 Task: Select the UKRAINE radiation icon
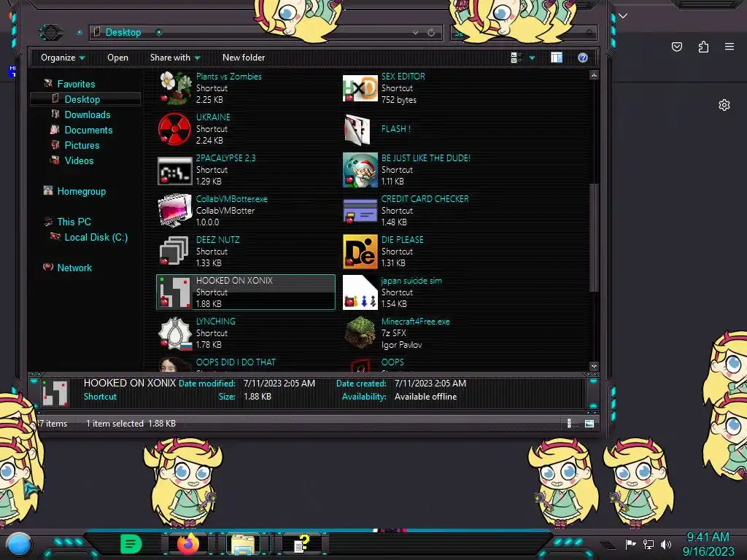point(174,129)
